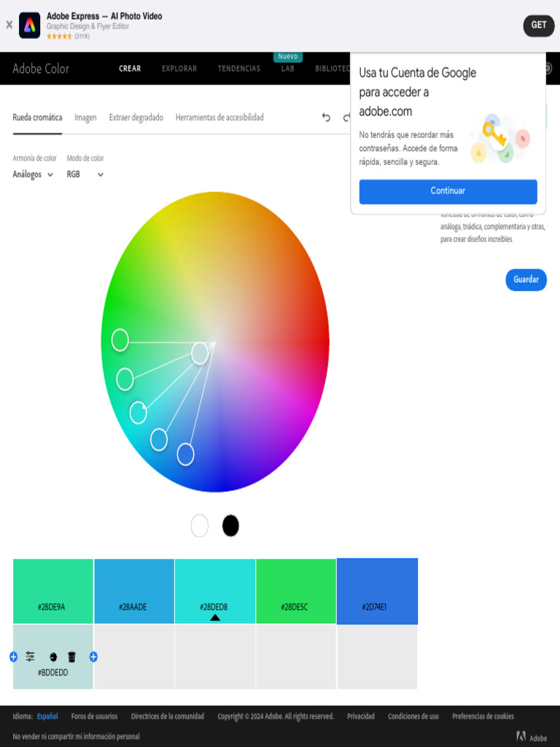Open Directrices de la comunidad link
This screenshot has height=747, width=560.
point(168,716)
